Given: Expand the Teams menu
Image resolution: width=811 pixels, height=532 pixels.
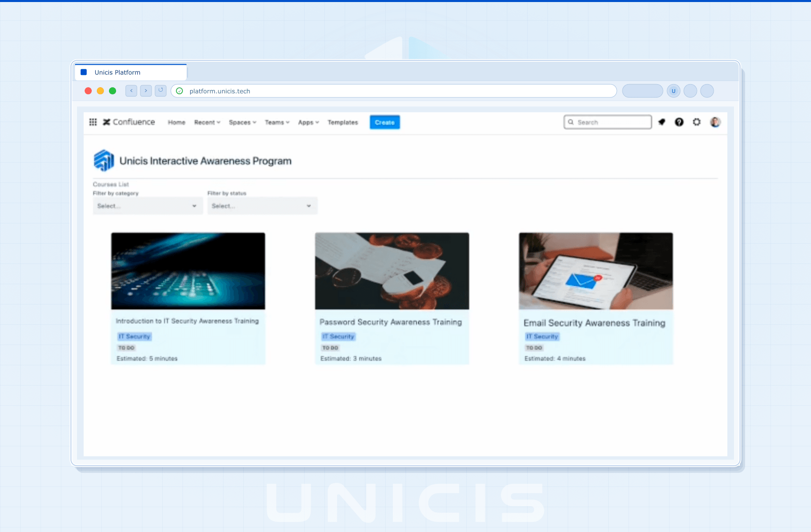Looking at the screenshot, I should (277, 123).
